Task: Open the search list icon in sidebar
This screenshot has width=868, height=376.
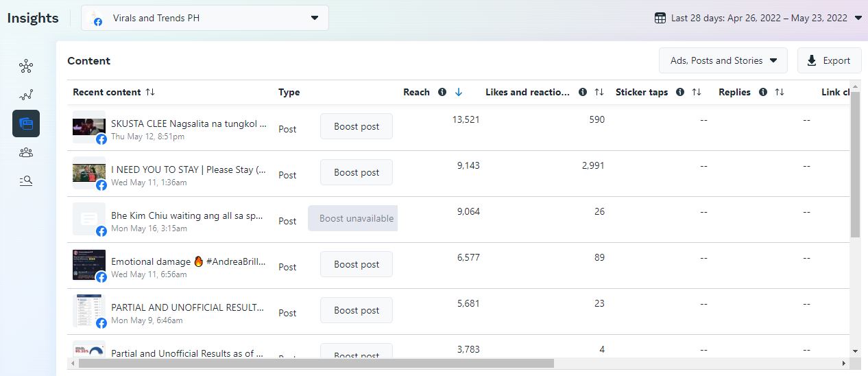Action: click(26, 181)
